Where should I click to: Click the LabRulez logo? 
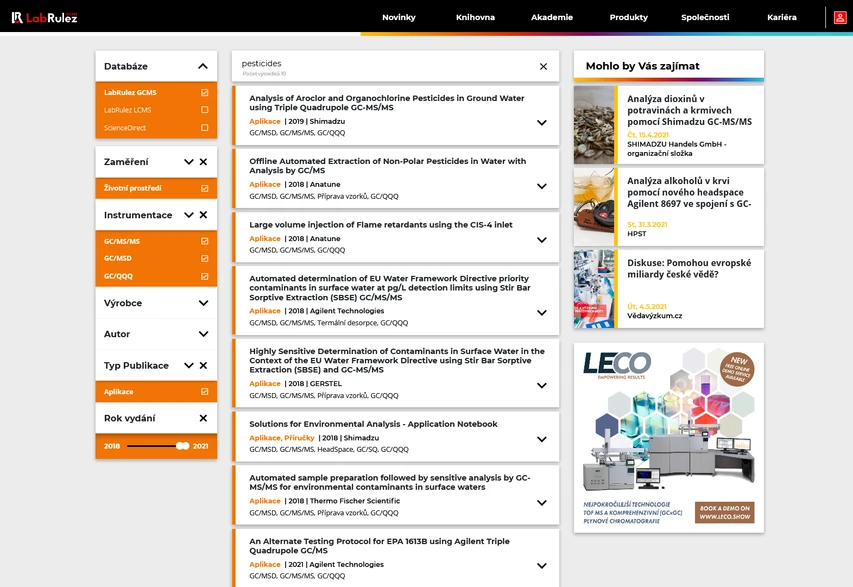pos(44,17)
